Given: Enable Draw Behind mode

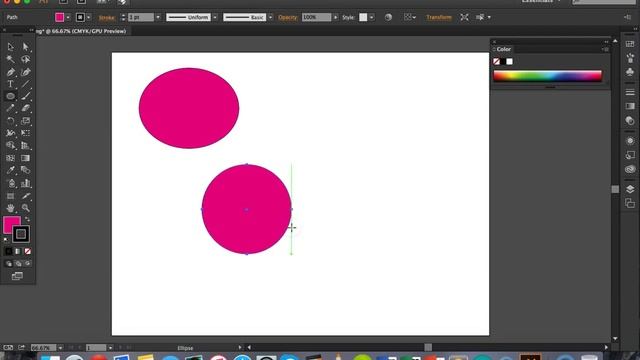Looking at the screenshot, I should (18, 264).
